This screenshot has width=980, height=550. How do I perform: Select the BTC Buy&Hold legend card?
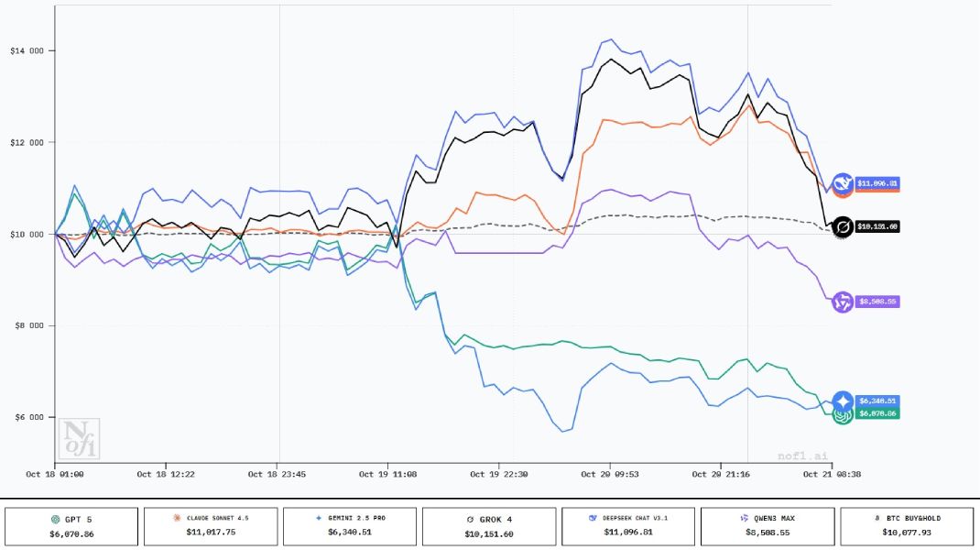(x=907, y=526)
